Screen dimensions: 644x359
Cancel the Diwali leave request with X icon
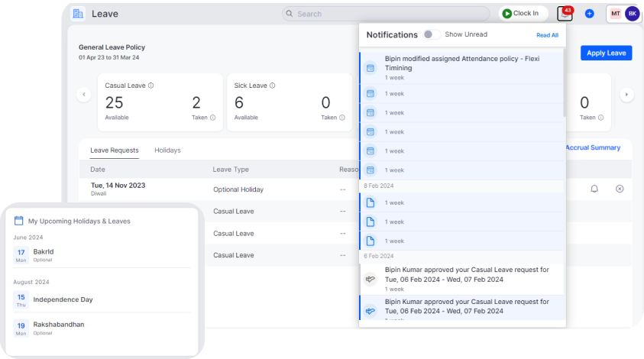[620, 189]
